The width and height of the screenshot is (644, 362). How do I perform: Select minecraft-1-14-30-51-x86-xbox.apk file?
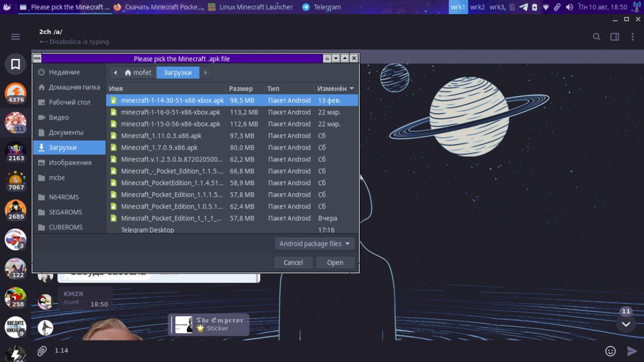(232, 100)
